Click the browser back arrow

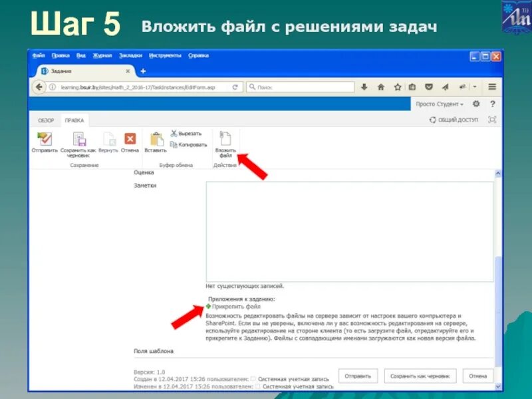[x=39, y=87]
